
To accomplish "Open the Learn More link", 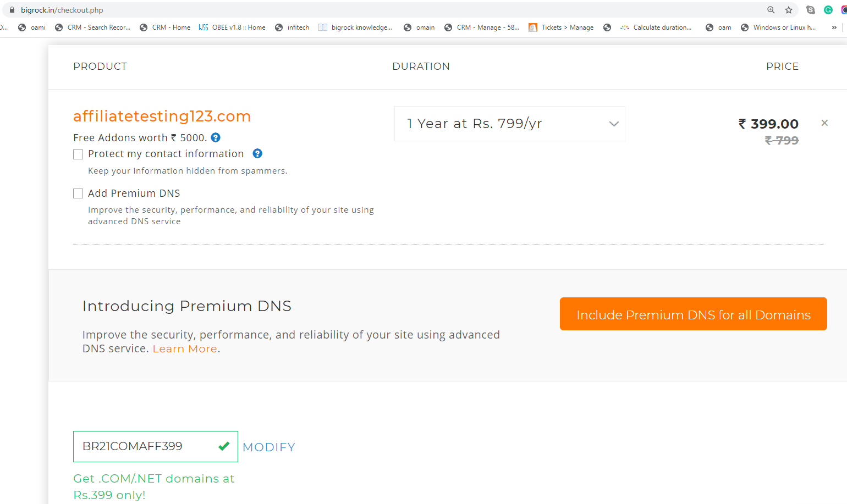I will pyautogui.click(x=185, y=349).
